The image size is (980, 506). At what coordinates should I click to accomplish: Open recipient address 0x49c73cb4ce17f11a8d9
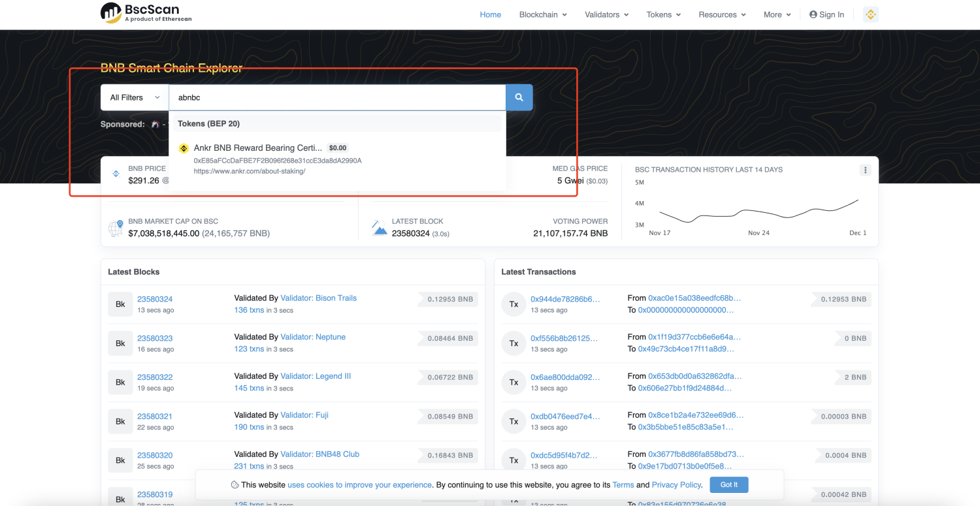pos(686,349)
